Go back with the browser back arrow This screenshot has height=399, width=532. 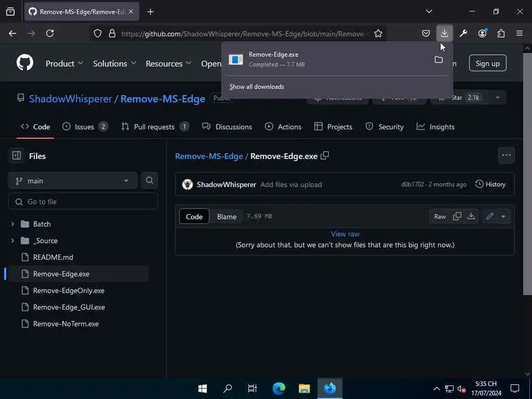12,33
